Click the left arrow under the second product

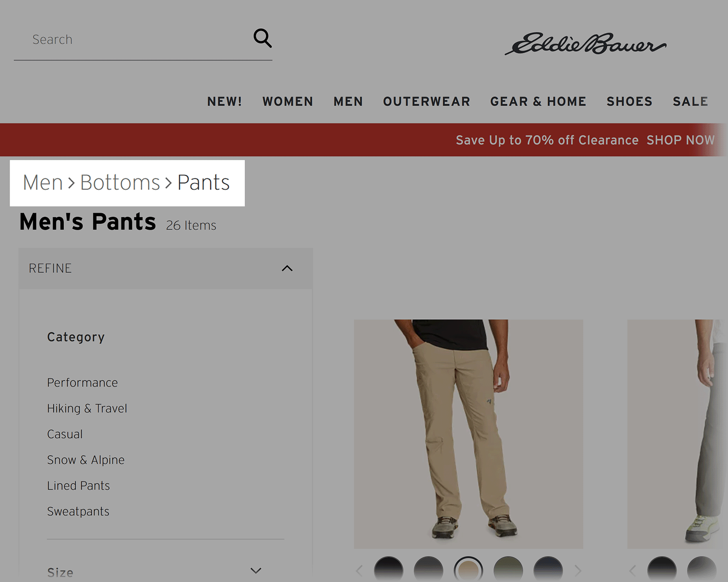[633, 570]
